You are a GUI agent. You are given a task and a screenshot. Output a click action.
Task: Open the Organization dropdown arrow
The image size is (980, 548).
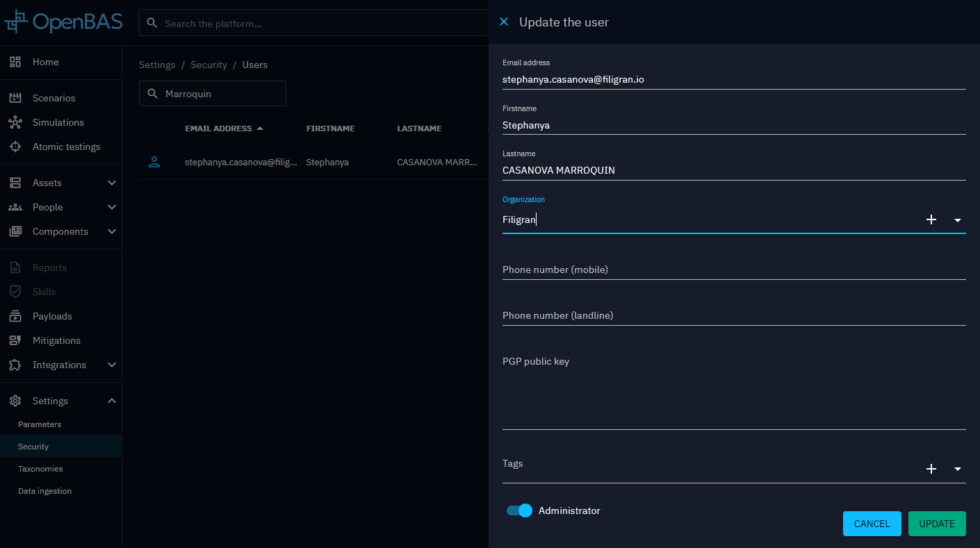pos(958,220)
